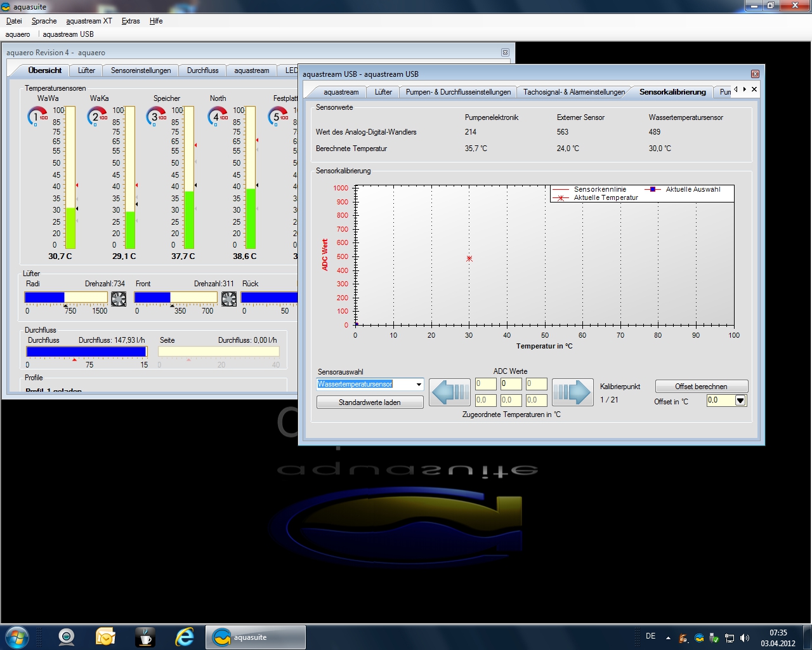Click the Durchfluss blue flow bar
This screenshot has height=650, width=812.
[86, 352]
